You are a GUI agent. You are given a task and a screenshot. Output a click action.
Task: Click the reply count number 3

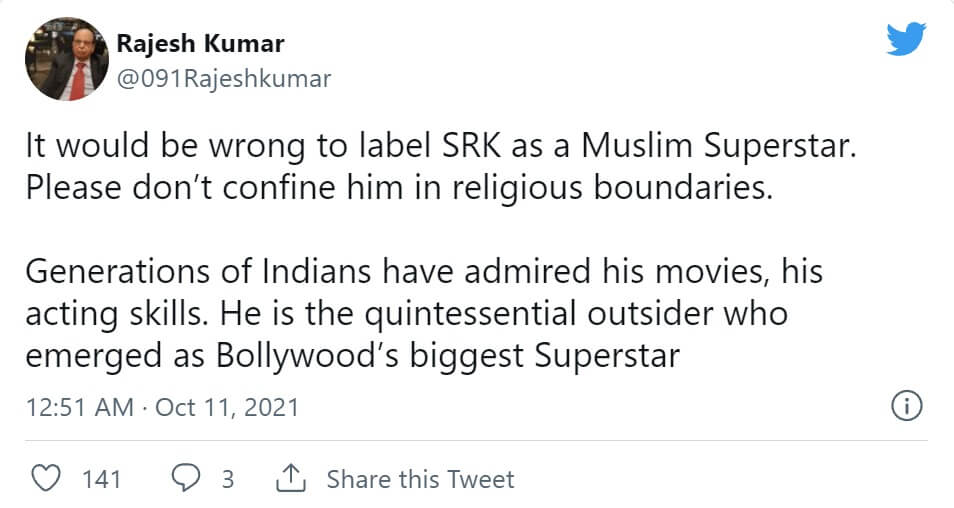pyautogui.click(x=227, y=479)
